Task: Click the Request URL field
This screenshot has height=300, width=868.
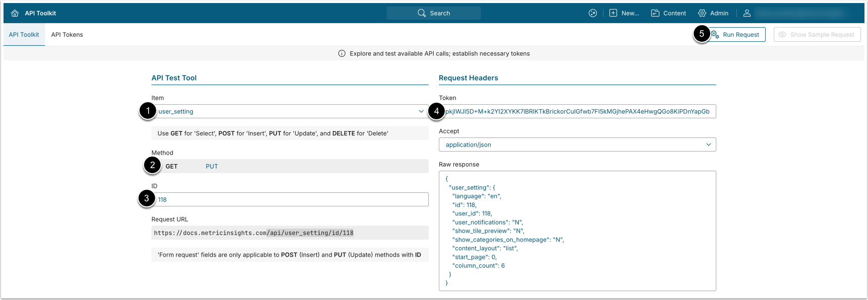Action: [x=290, y=233]
